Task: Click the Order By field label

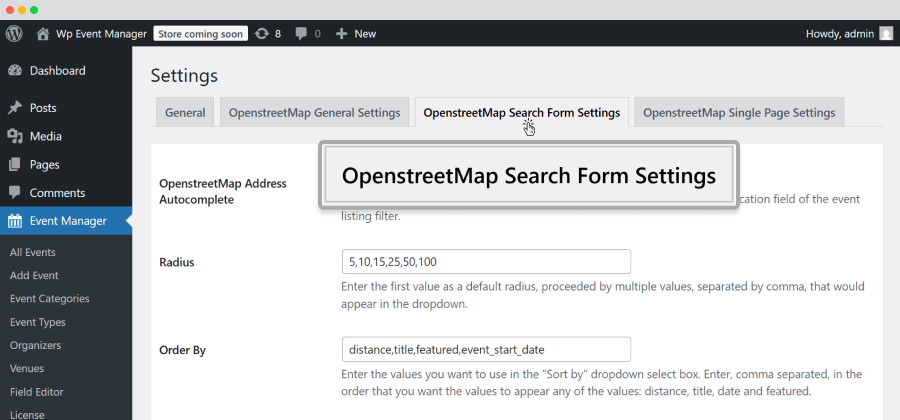Action: coord(183,350)
